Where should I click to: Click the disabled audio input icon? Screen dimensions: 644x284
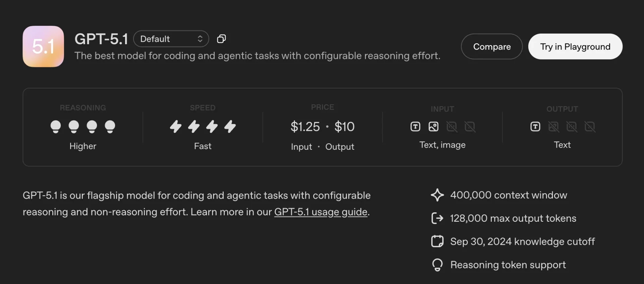452,127
